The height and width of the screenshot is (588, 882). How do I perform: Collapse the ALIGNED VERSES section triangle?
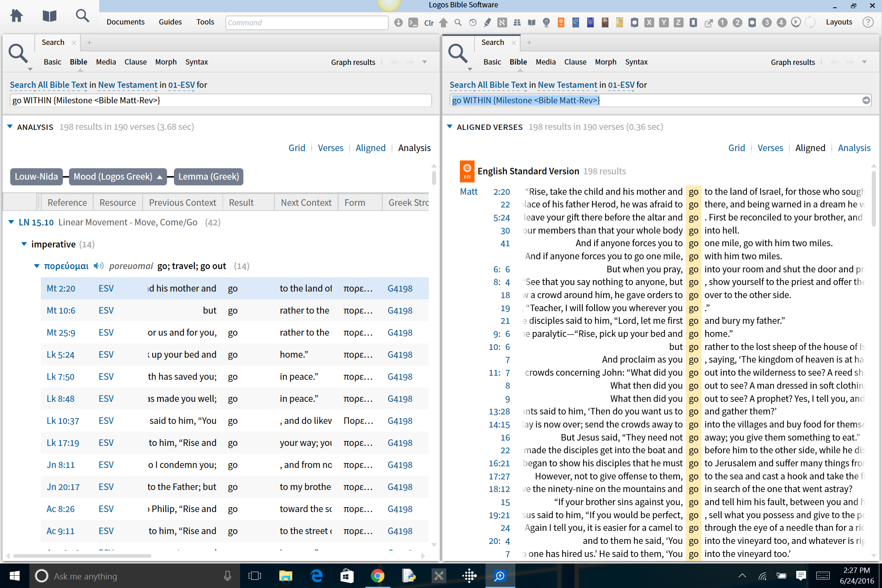click(450, 127)
